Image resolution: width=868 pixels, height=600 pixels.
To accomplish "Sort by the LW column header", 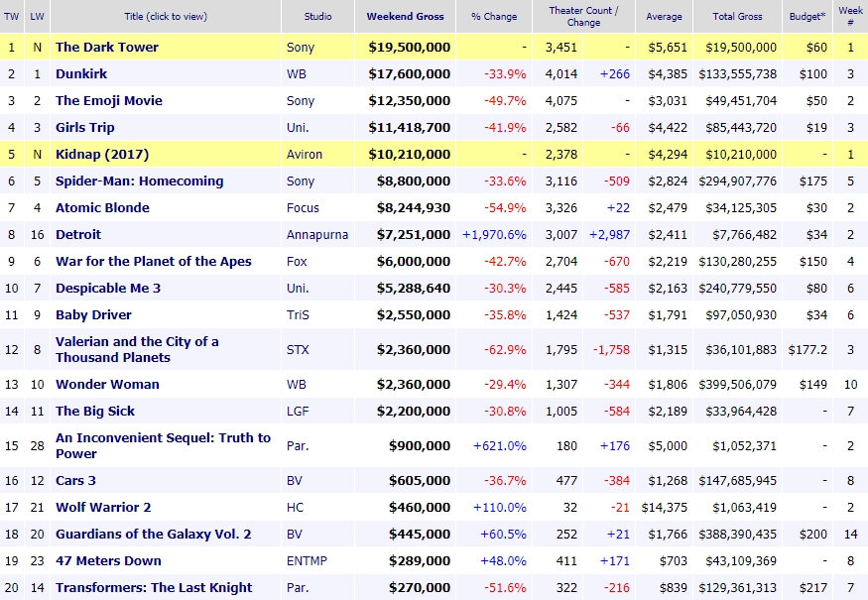I will pos(37,16).
